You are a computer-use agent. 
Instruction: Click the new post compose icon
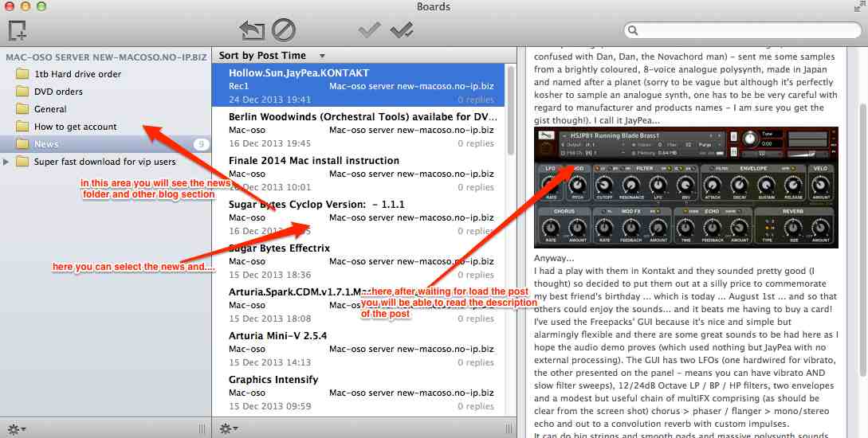(x=18, y=30)
